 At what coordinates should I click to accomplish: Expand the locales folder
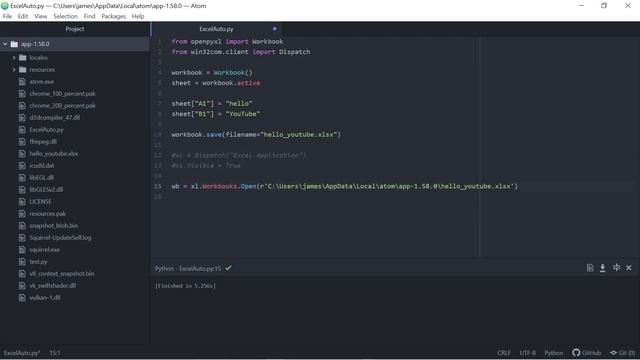pyautogui.click(x=14, y=58)
